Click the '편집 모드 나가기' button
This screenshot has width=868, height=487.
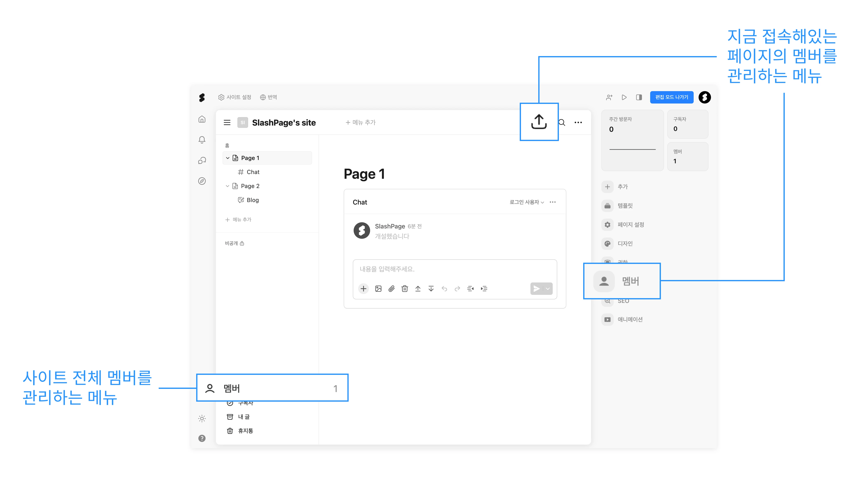(x=672, y=97)
